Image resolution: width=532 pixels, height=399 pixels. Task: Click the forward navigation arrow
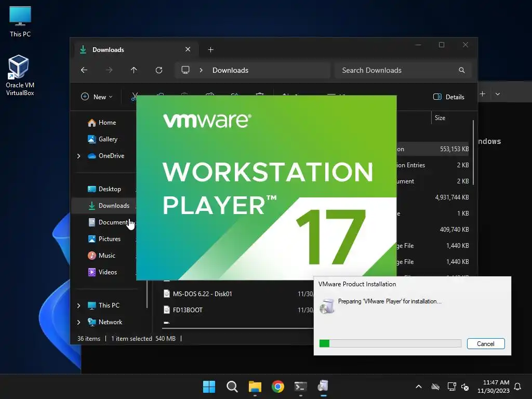[109, 70]
